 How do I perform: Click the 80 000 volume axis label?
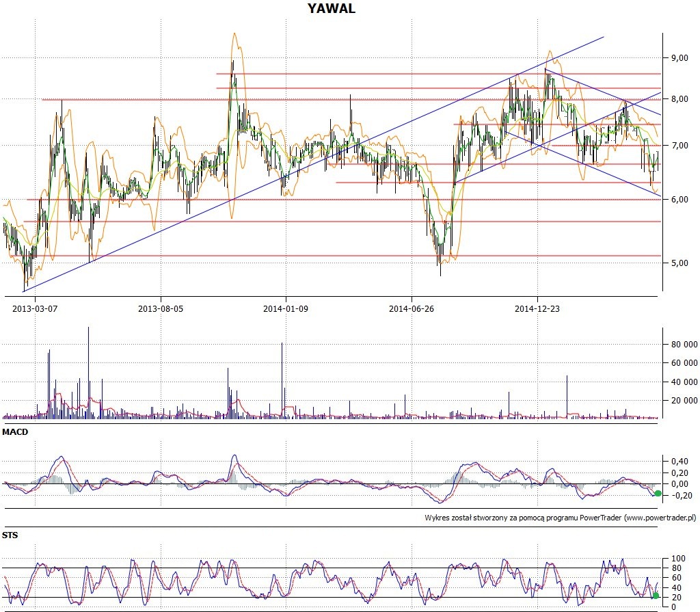click(684, 345)
